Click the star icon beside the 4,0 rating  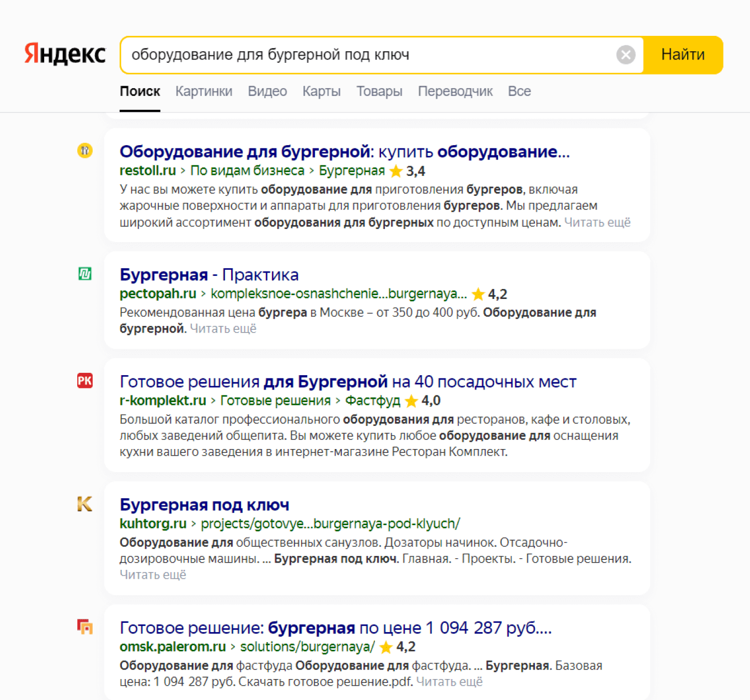coord(411,400)
